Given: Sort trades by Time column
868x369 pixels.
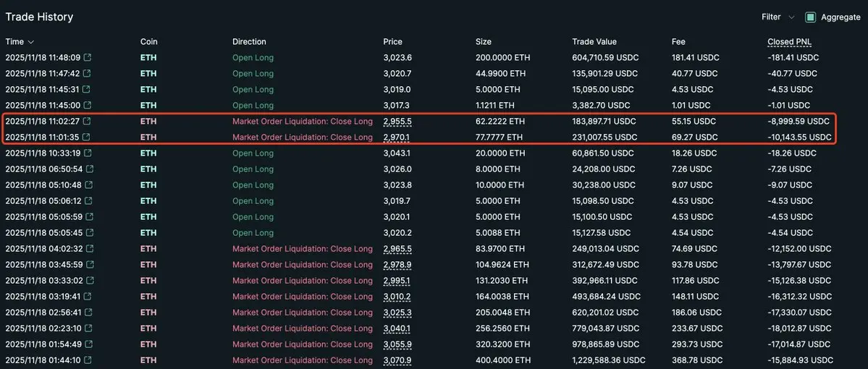Looking at the screenshot, I should 20,41.
